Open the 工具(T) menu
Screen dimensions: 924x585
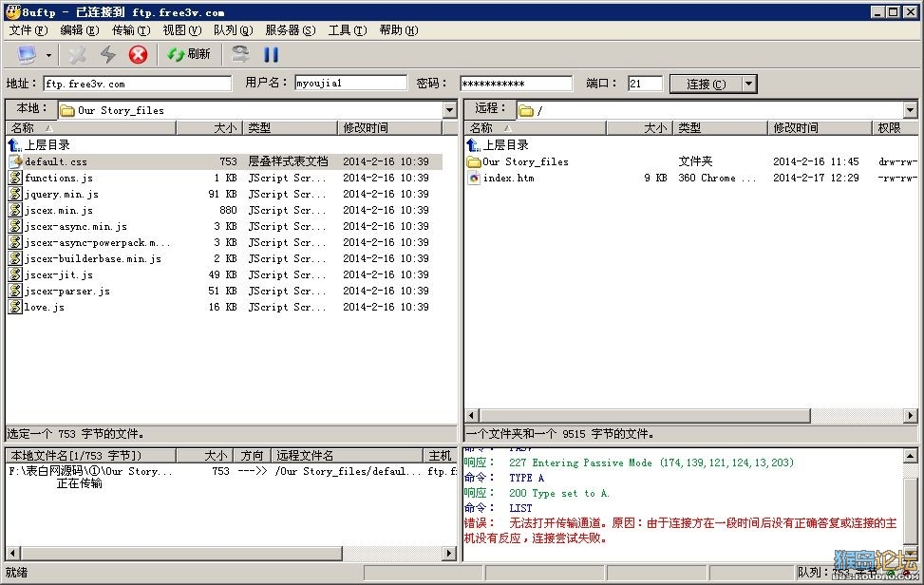347,30
